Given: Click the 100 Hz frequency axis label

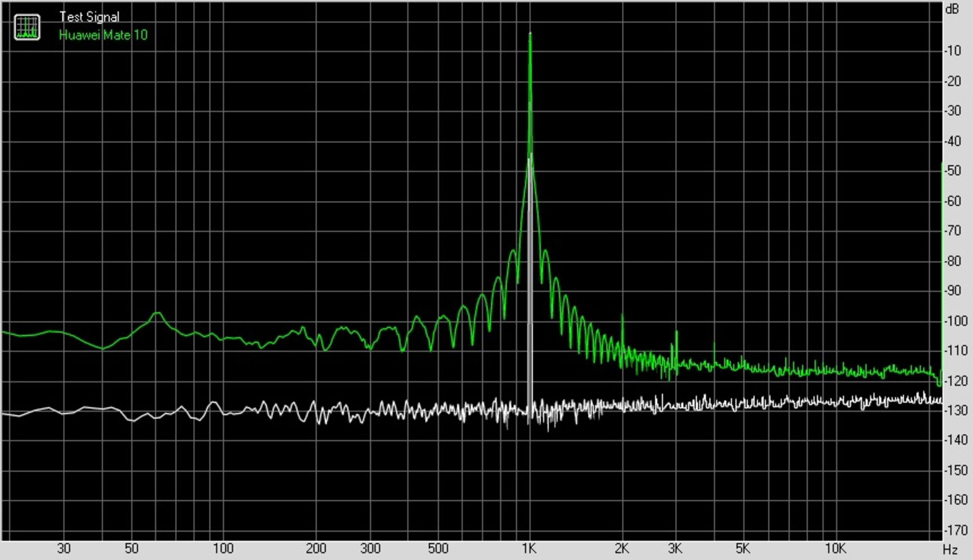Looking at the screenshot, I should click(x=223, y=548).
